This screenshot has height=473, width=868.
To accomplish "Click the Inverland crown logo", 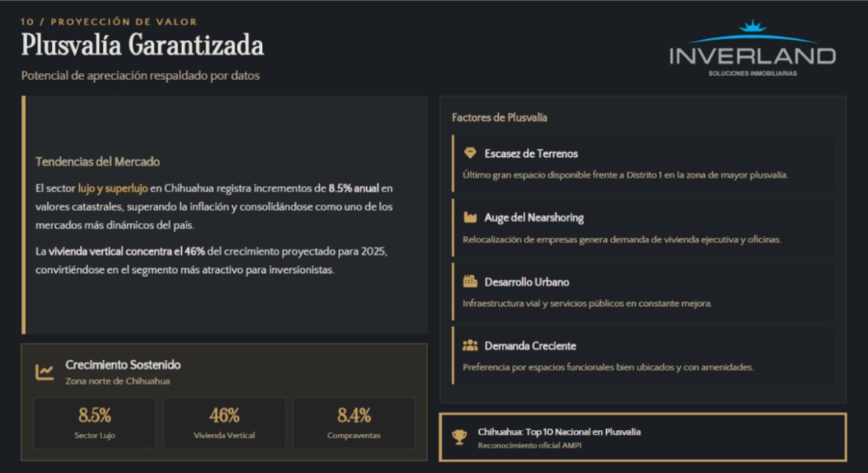I will coord(752,27).
